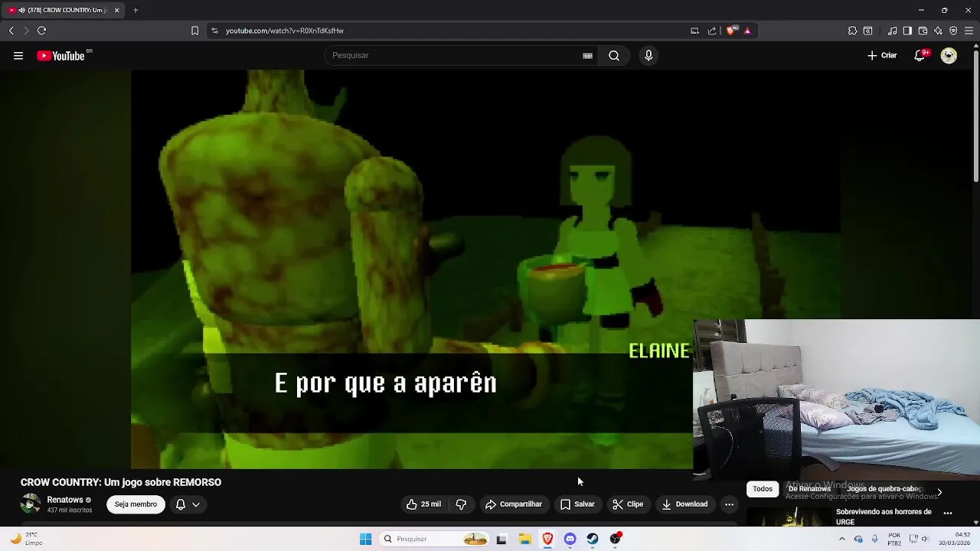Click the page vertical scrollbar
This screenshot has width=980, height=551.
tap(975, 115)
